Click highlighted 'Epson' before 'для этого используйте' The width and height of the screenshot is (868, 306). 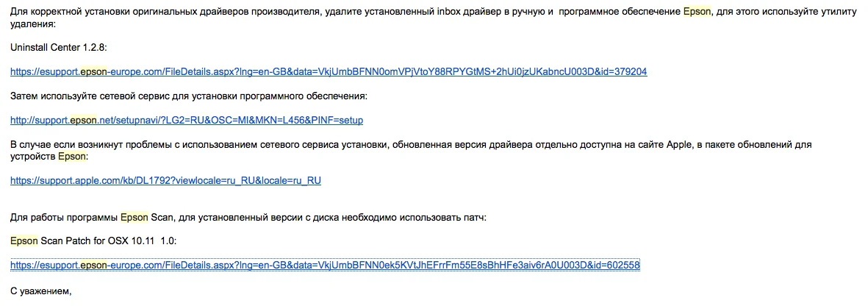click(697, 12)
